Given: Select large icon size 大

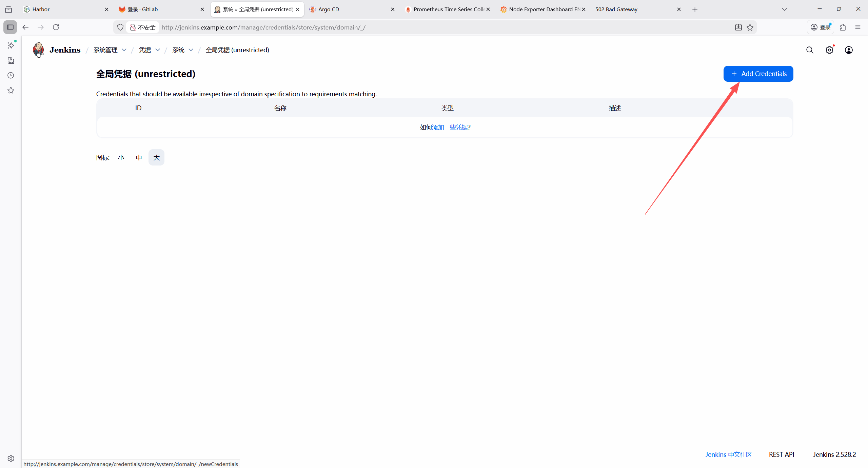Looking at the screenshot, I should 156,157.
